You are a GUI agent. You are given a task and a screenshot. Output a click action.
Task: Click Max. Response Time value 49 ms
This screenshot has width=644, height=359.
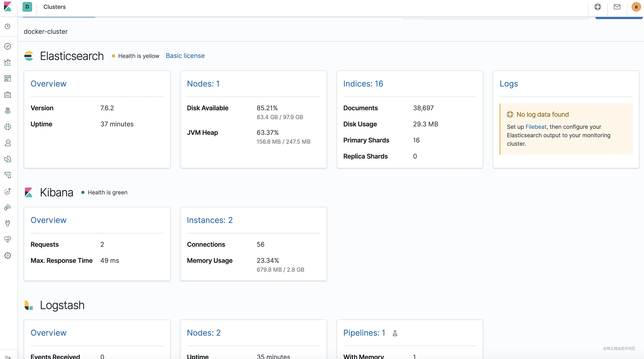point(110,260)
